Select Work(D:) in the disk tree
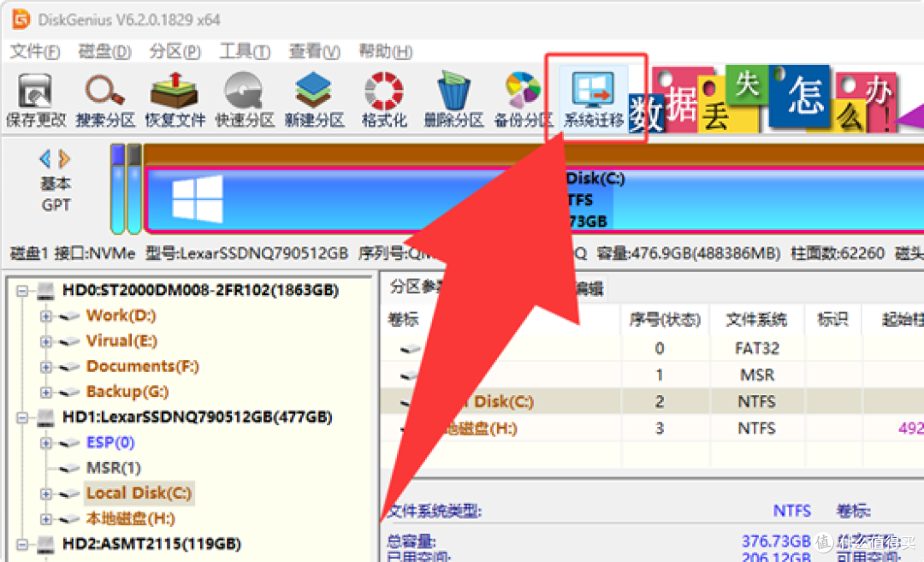Screen dimensions: 924x562 [121, 316]
